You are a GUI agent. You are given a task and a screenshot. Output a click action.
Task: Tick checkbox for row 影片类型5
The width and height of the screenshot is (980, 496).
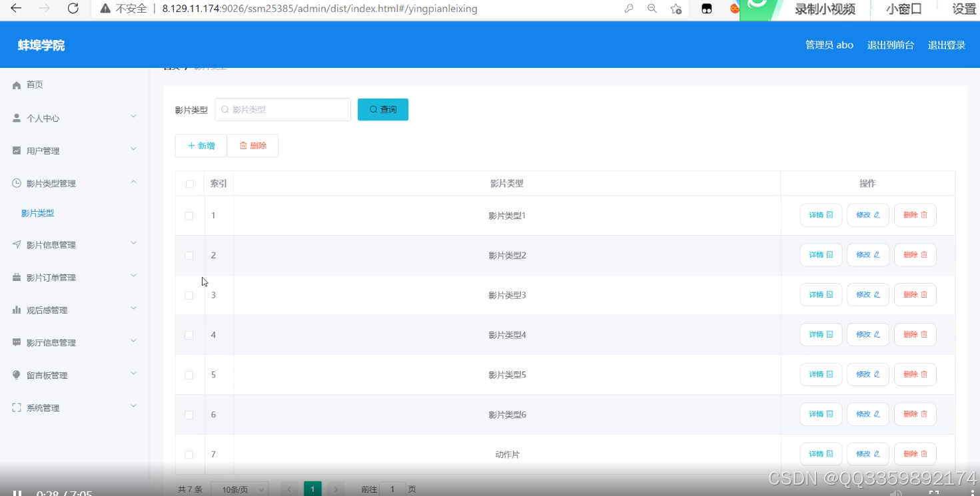pyautogui.click(x=189, y=375)
